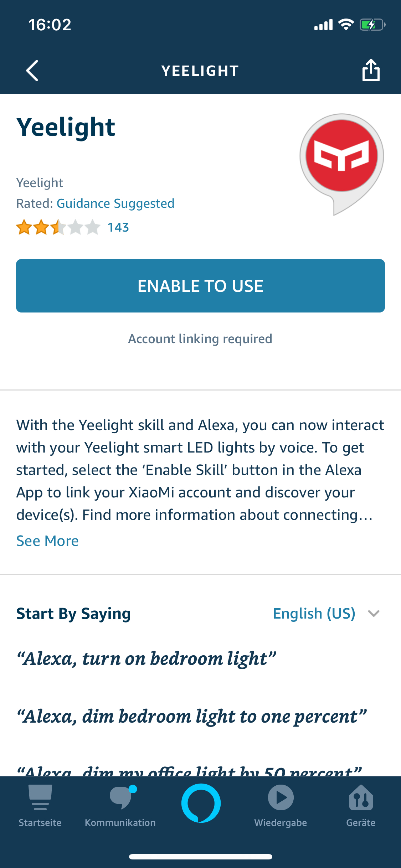401x868 pixels.
Task: Expand the skill description with See More
Action: 47,541
